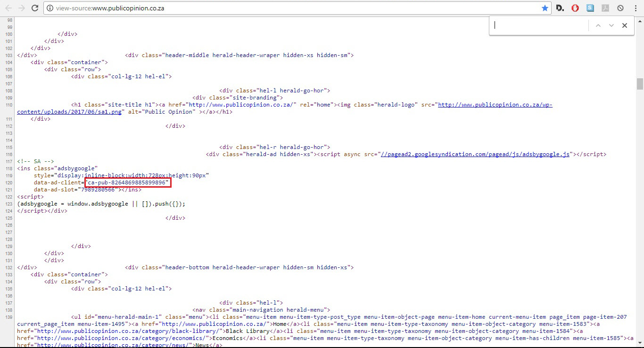Click the alt text "Public Opinion"
The width and height of the screenshot is (644, 348).
click(x=170, y=112)
